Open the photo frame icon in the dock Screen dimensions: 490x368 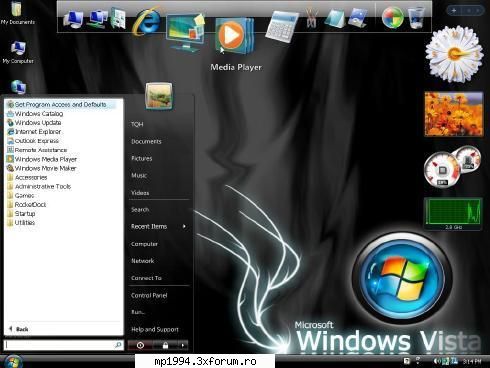coord(357,17)
